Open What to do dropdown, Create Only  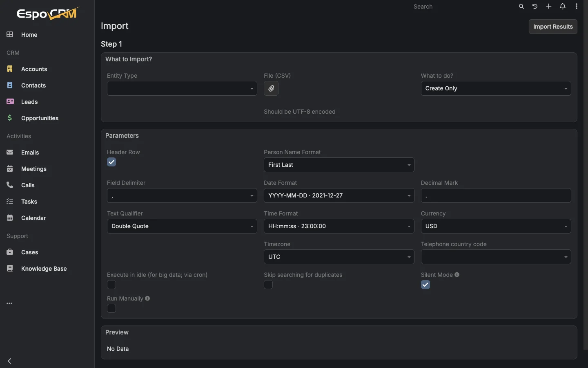(x=496, y=88)
